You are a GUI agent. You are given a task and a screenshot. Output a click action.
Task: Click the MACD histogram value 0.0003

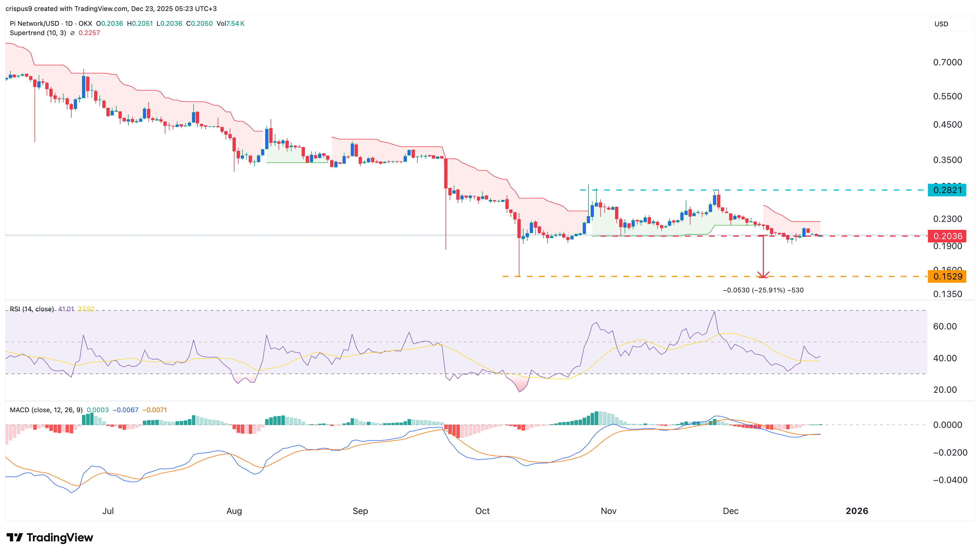(x=97, y=410)
